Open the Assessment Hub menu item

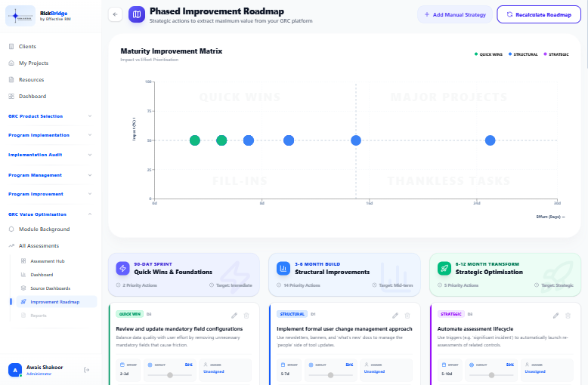tap(48, 261)
